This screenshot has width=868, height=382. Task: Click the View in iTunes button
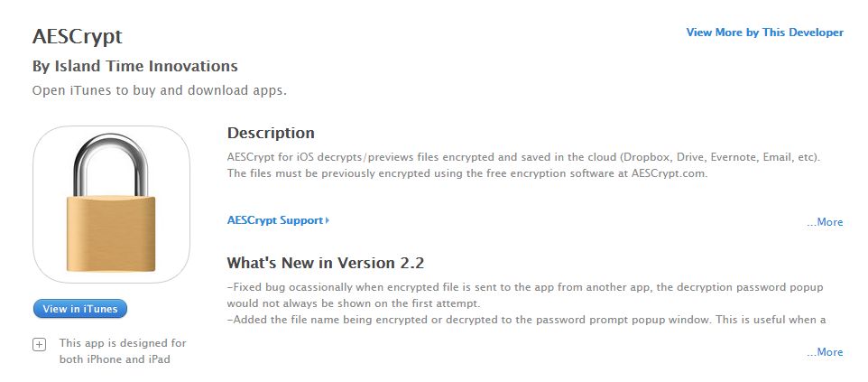[x=79, y=309]
